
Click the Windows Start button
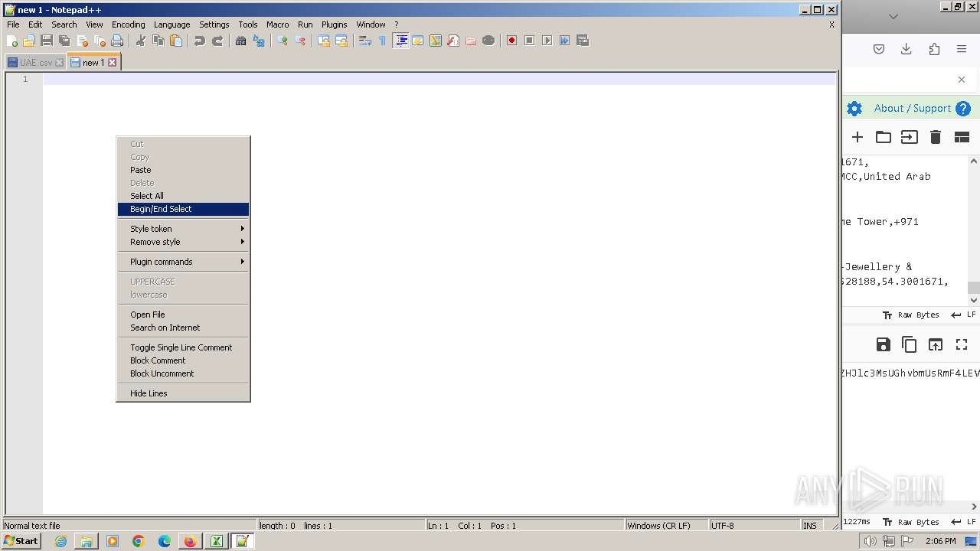coord(21,541)
